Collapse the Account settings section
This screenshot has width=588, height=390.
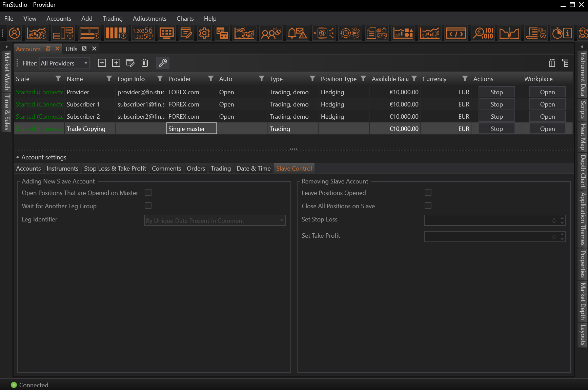[18, 157]
